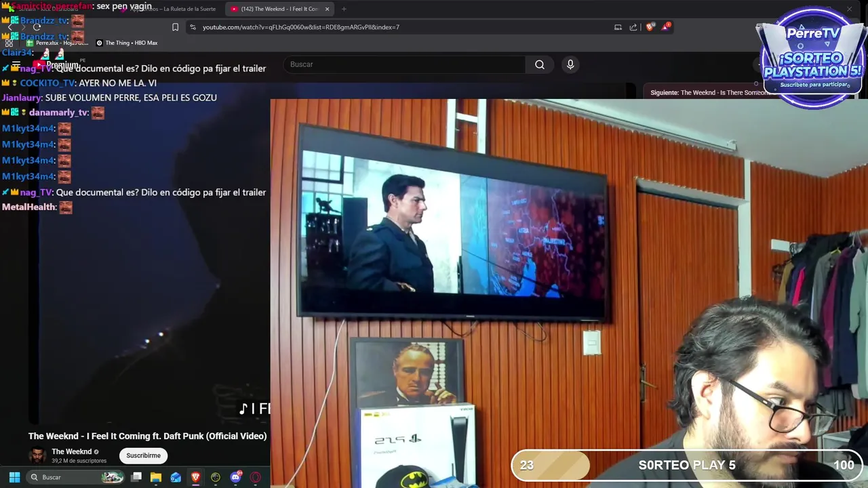Click MetalHealth username in chat
The height and width of the screenshot is (488, 868).
pos(28,207)
